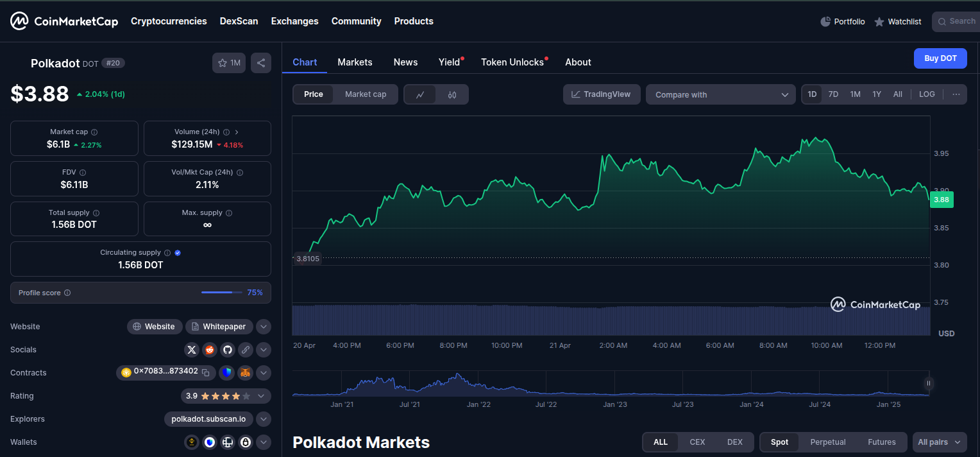Click info icon beside Total supply
This screenshot has width=980, height=457.
tap(96, 212)
